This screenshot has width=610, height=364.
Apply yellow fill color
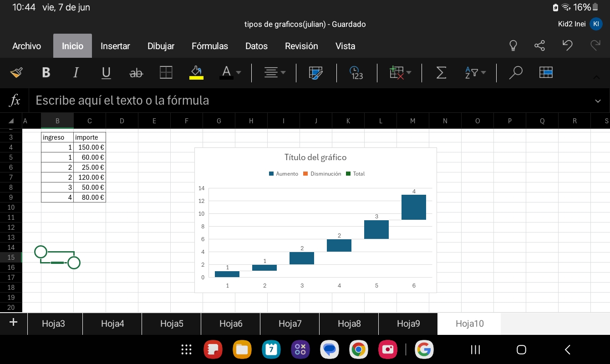tap(196, 72)
